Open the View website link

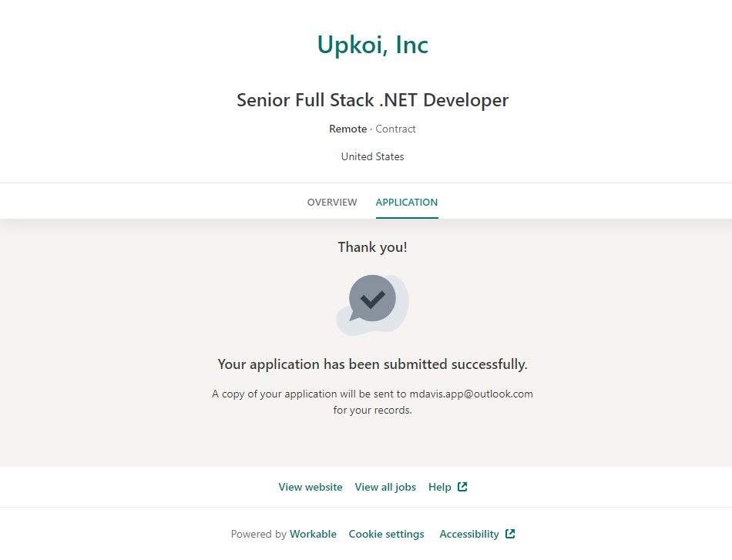coord(311,487)
